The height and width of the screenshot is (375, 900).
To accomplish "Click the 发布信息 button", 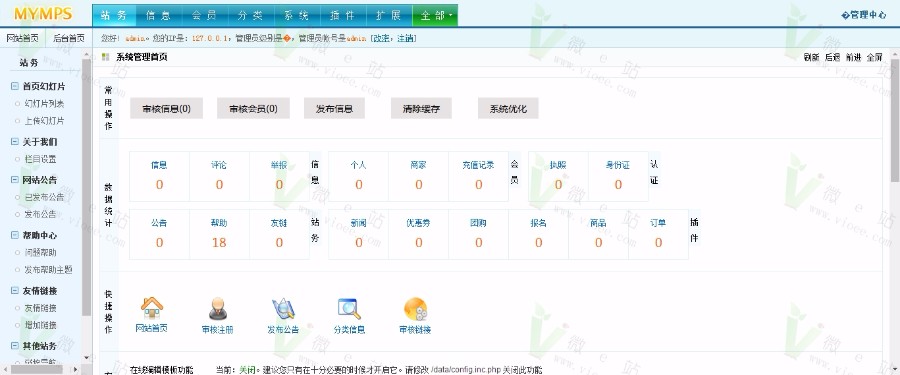I will pyautogui.click(x=334, y=109).
